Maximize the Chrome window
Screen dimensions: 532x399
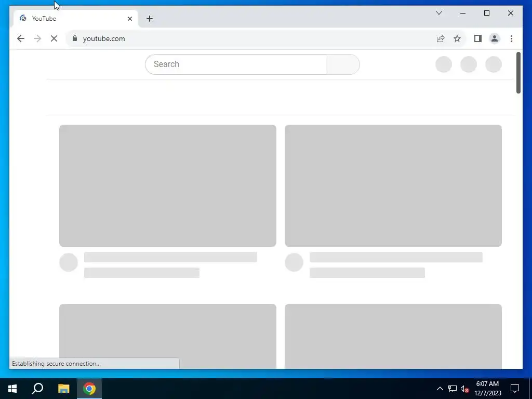[x=486, y=13]
